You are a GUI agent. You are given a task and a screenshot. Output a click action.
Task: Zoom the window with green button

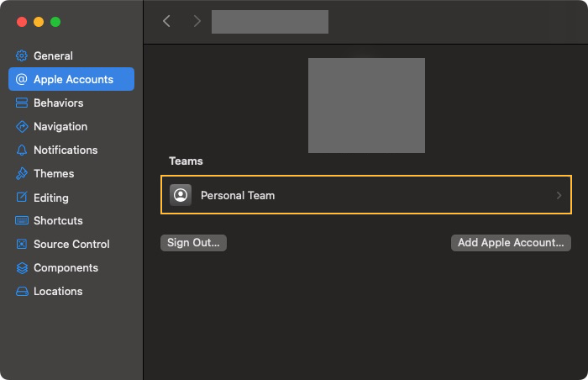tap(55, 22)
